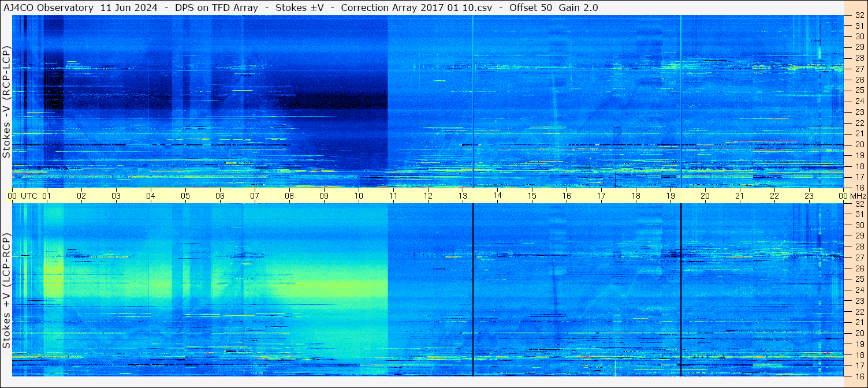Click the 06 UTC time label

click(220, 196)
